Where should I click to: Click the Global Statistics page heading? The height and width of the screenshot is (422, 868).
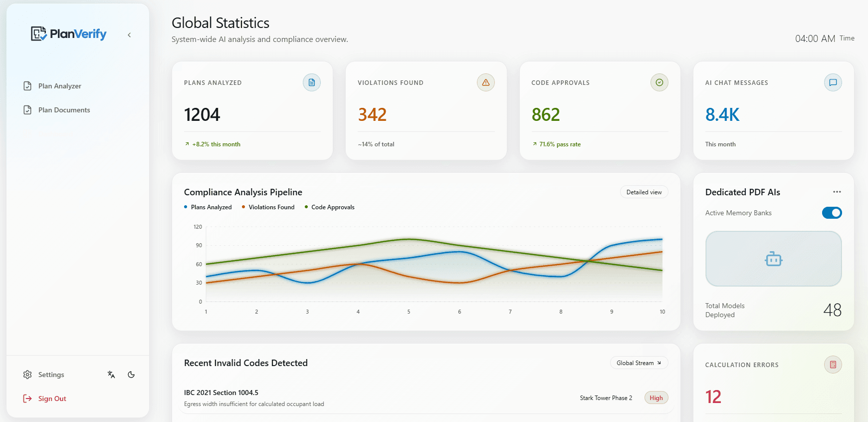click(x=220, y=23)
